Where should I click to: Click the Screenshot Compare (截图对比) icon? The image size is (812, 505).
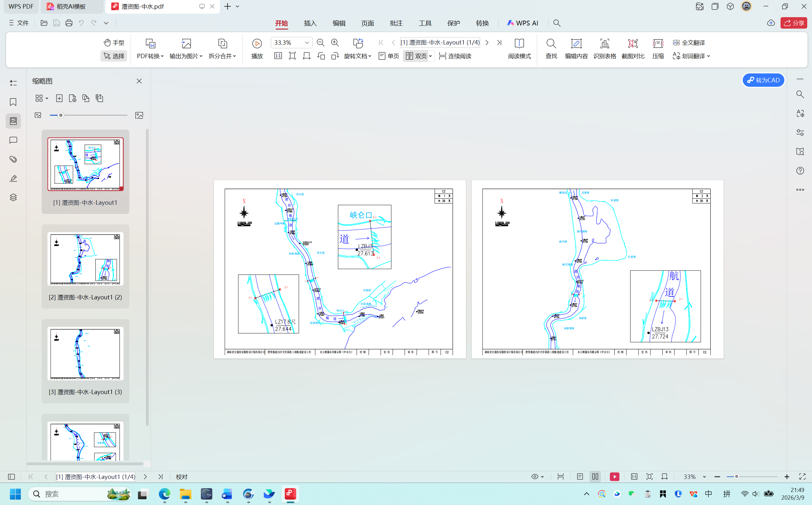coord(633,44)
